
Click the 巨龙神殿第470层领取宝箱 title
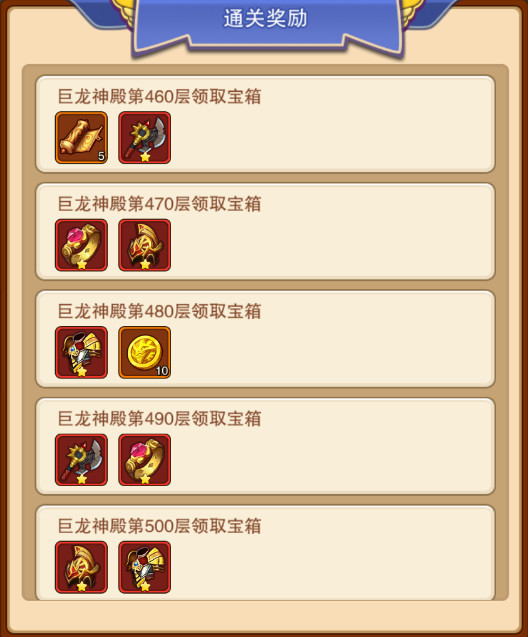pos(159,204)
